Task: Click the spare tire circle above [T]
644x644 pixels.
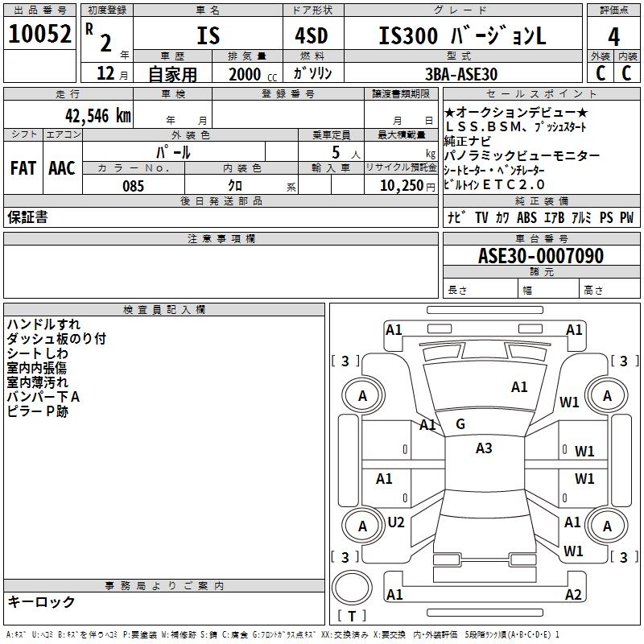Action: tap(352, 588)
